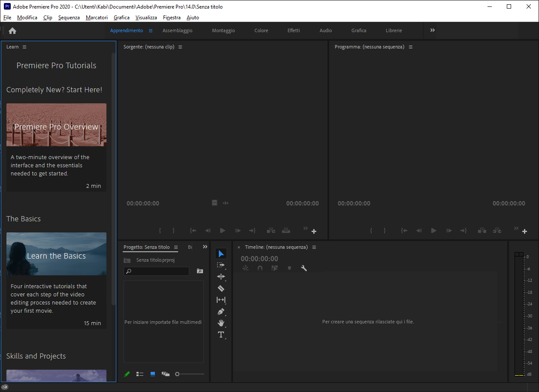539x392 pixels.
Task: Toggle the project writable green pencil
Action: coord(127,374)
